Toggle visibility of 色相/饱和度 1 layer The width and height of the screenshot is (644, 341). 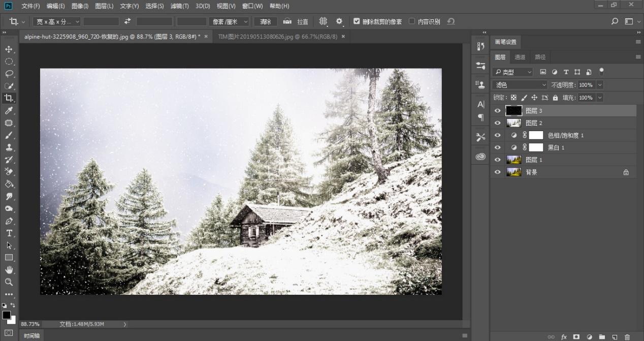pos(498,135)
